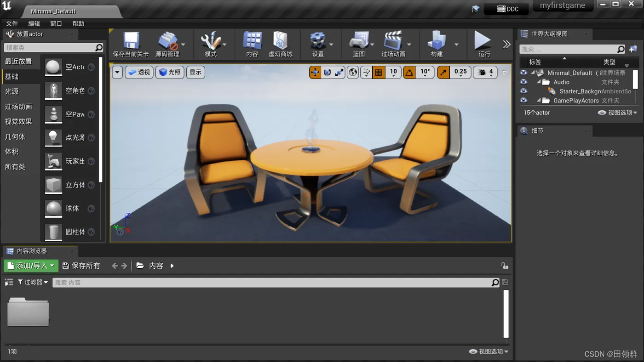Click Save All (保存所有) button
Screen dimensions: 644x362
pos(81,266)
